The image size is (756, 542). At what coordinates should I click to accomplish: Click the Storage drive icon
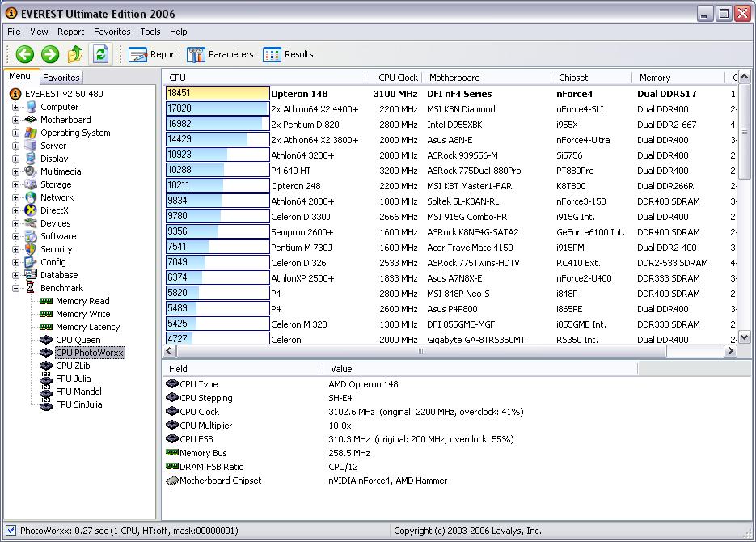point(31,184)
